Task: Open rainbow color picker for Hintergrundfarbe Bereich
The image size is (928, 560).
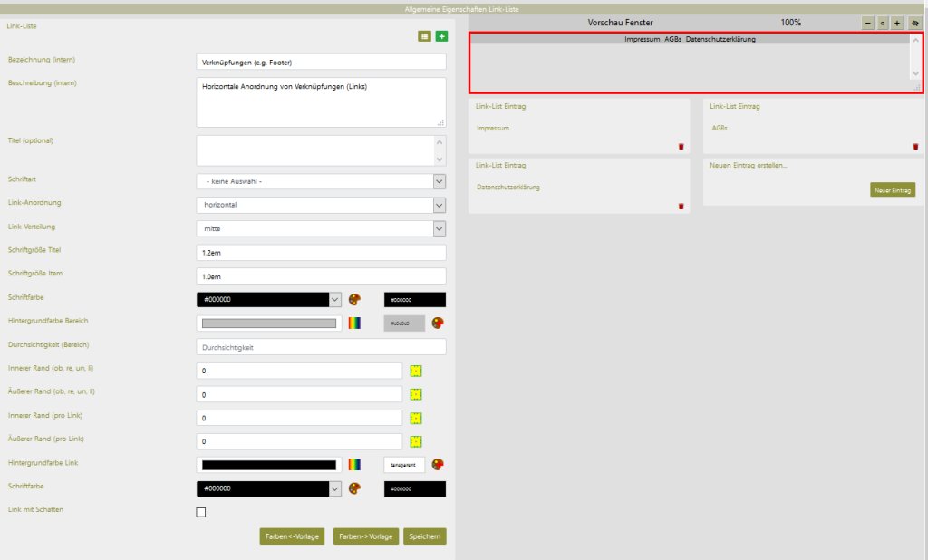Action: click(354, 323)
